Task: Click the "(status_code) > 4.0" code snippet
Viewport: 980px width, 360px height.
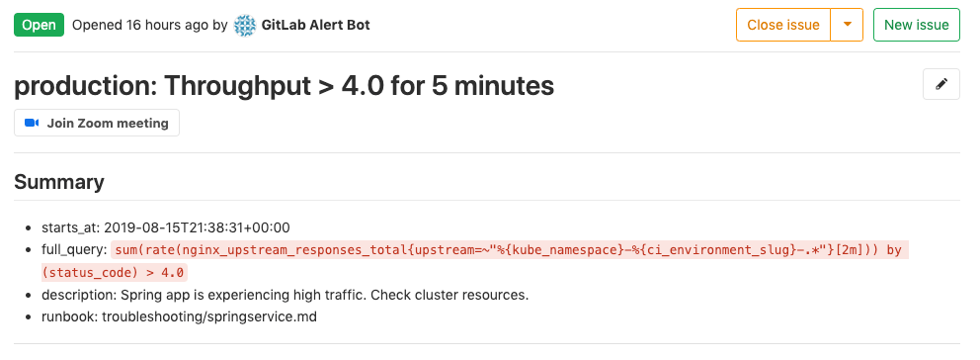Action: (x=113, y=273)
